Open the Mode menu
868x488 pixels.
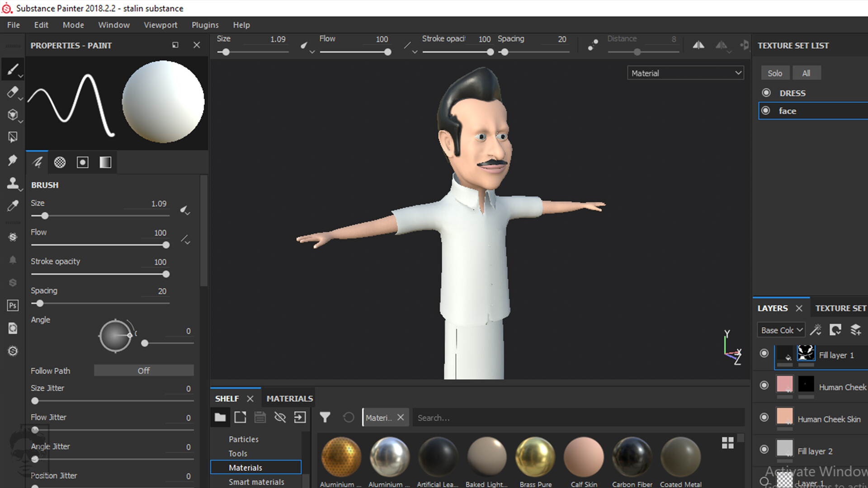click(73, 25)
